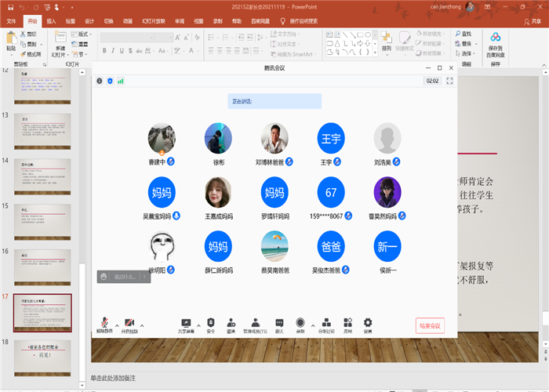Open Manage Members (15) panel

(x=255, y=325)
